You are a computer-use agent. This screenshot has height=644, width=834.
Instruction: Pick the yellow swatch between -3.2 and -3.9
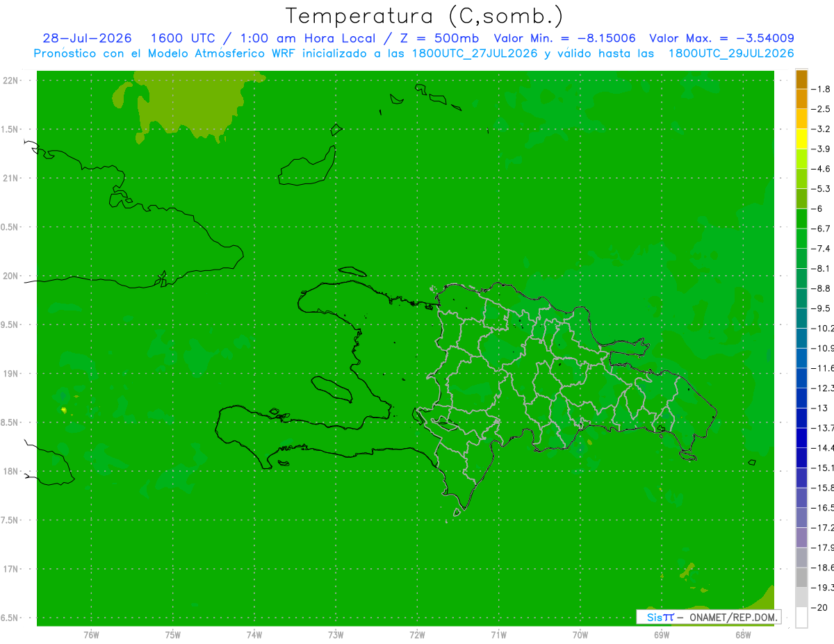coord(801,139)
